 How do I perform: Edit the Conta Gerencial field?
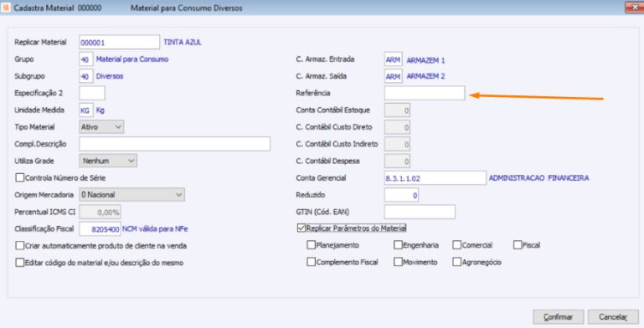pyautogui.click(x=435, y=178)
